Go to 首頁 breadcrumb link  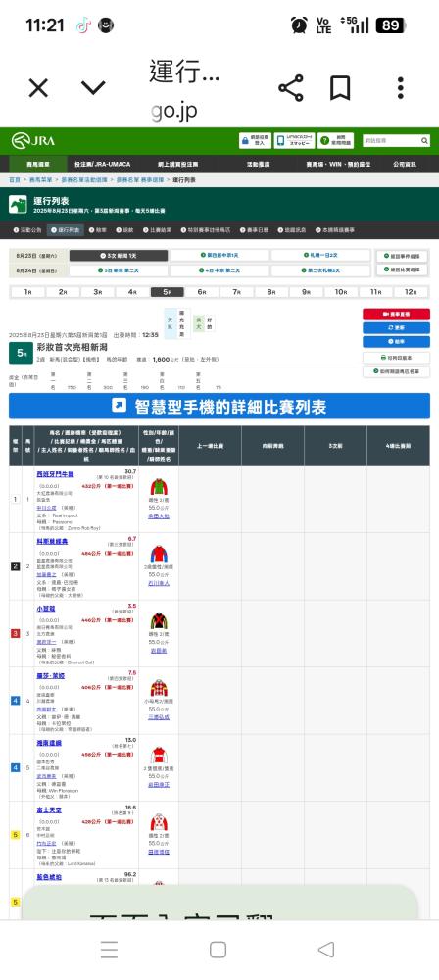15,180
